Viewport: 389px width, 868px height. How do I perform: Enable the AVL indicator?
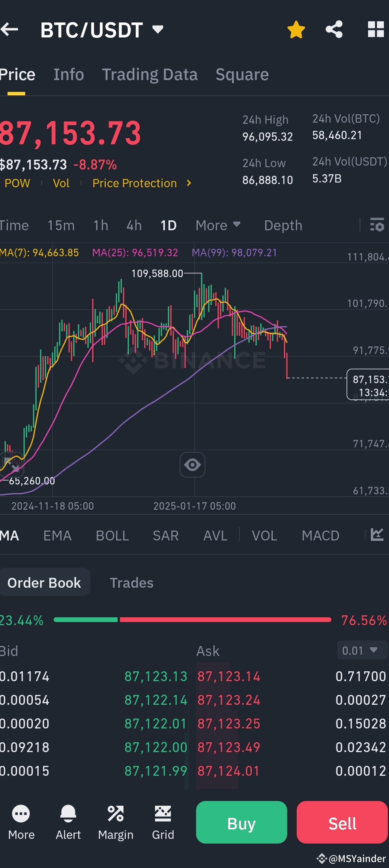[x=215, y=536]
